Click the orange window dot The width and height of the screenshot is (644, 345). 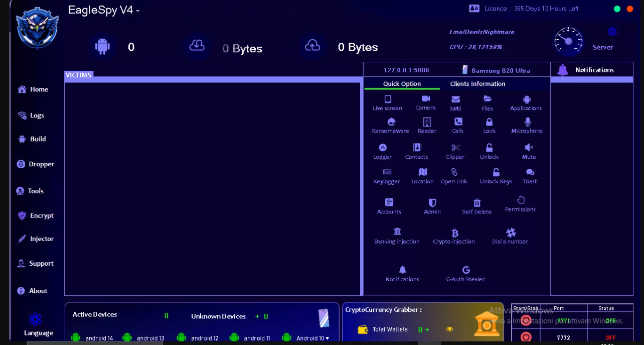[630, 9]
